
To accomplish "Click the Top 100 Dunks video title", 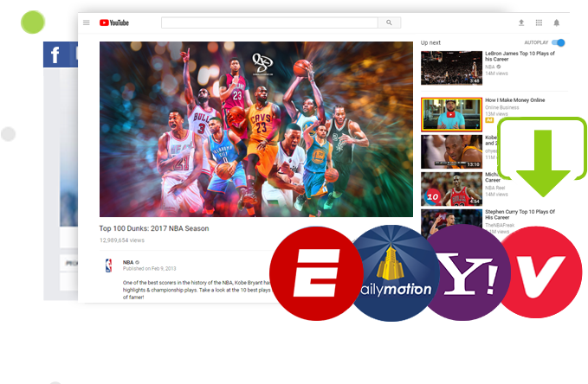I will pyautogui.click(x=154, y=228).
